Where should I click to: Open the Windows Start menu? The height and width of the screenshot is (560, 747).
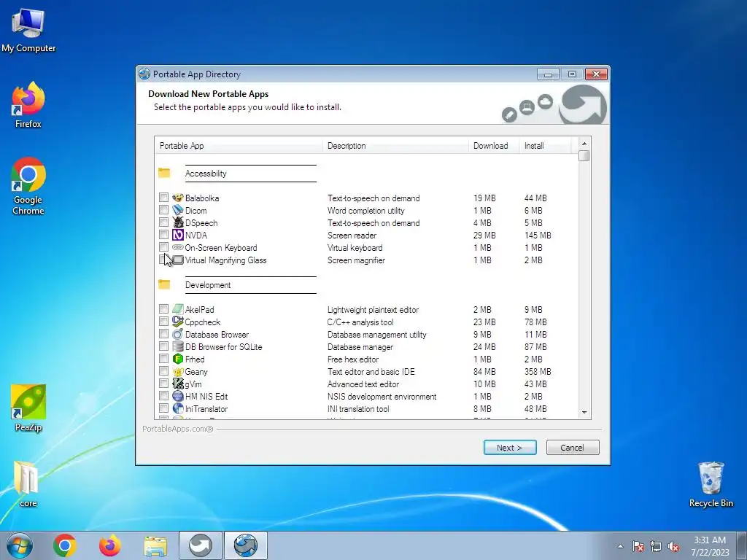pyautogui.click(x=20, y=545)
